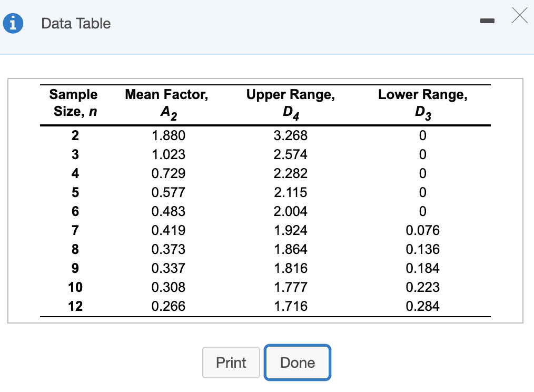Click the value 1.880 in the table
534x392 pixels.
click(166, 135)
